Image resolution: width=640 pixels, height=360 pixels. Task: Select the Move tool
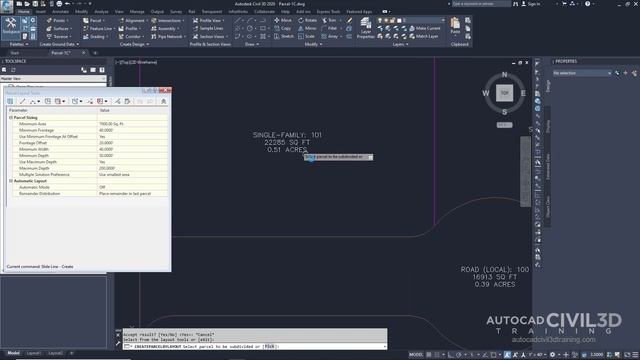[x=283, y=20]
